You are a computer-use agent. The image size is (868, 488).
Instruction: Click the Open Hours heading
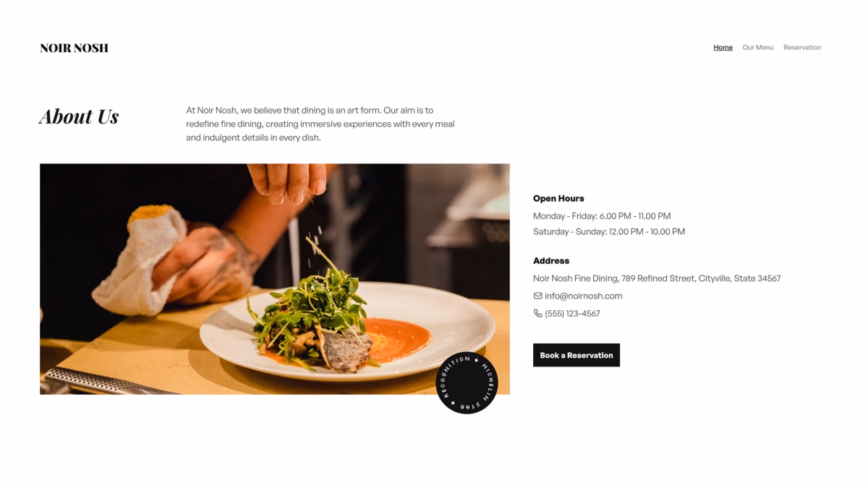click(558, 198)
